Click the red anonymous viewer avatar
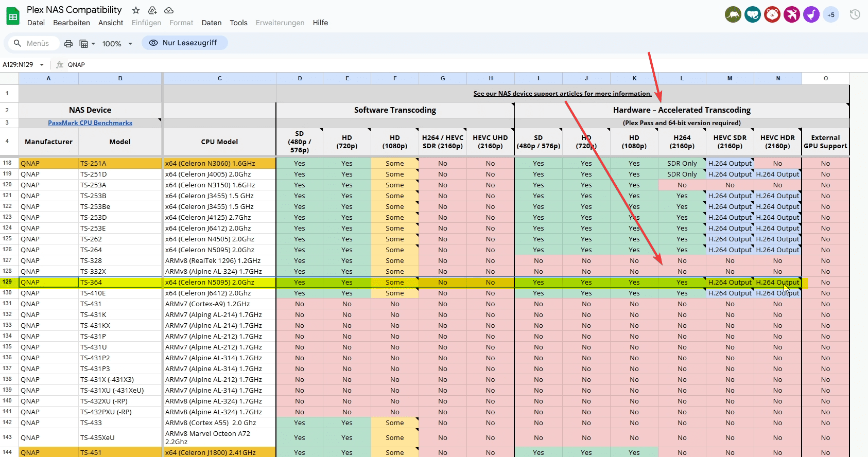Viewport: 868px width, 457px height. click(772, 14)
